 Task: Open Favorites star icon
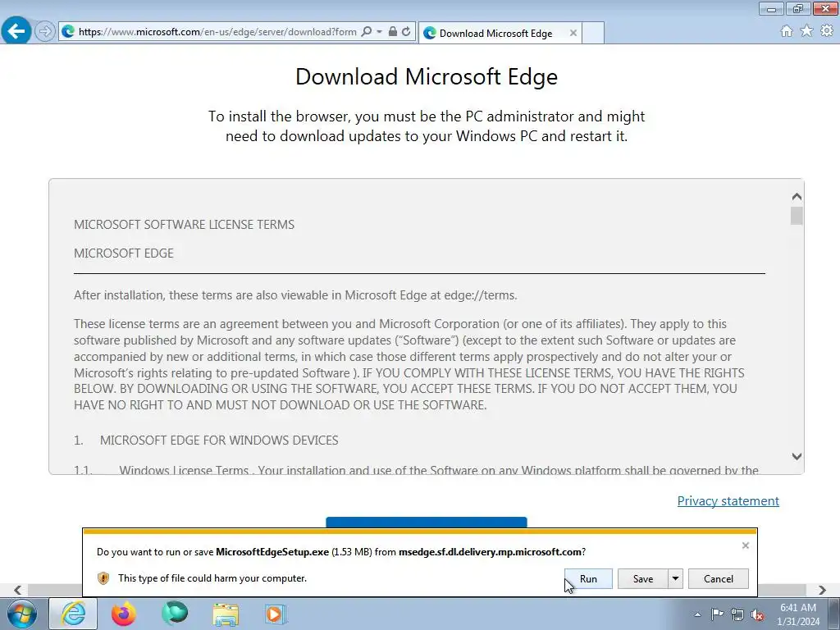point(806,31)
